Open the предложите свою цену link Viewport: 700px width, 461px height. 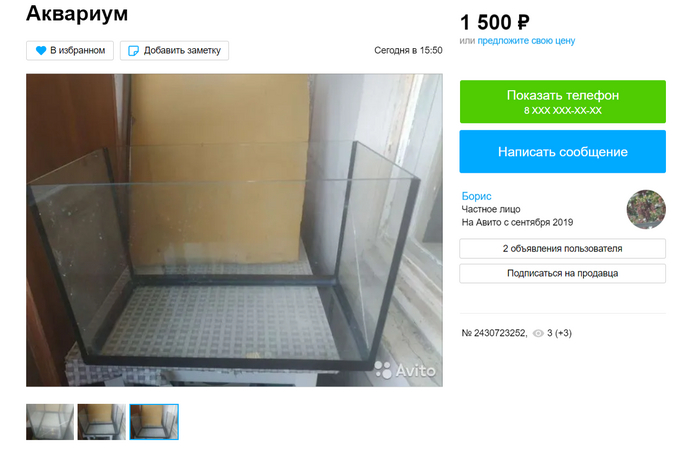pyautogui.click(x=526, y=41)
